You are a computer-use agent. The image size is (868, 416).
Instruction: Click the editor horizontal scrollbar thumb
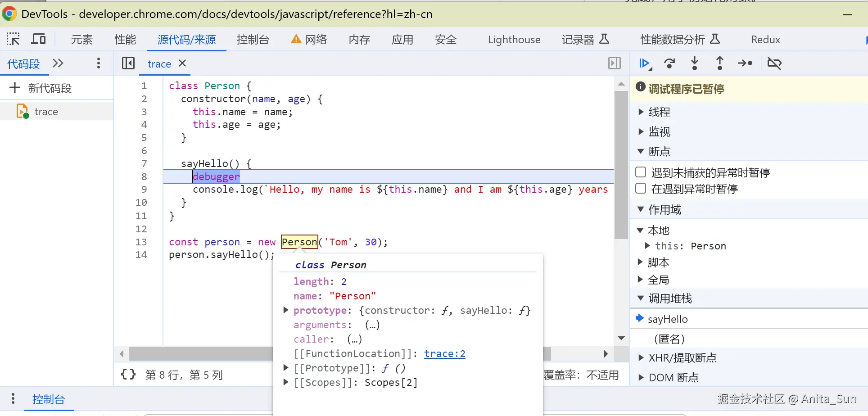[340, 353]
